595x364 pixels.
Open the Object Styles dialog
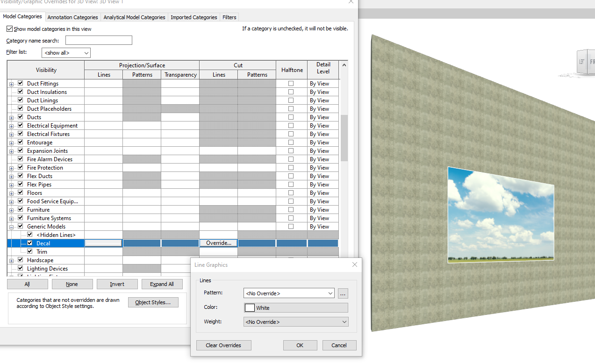coord(153,302)
